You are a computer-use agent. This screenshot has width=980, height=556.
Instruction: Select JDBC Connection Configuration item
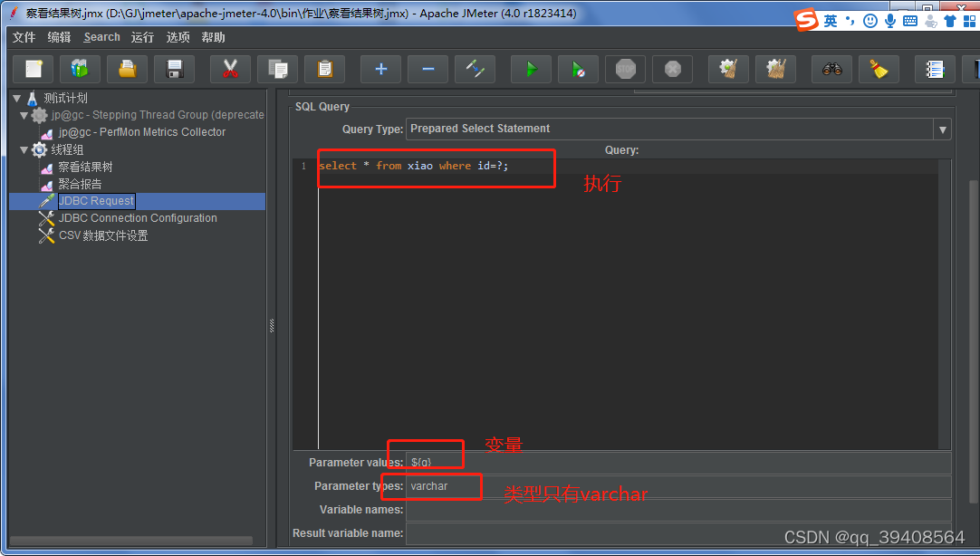[138, 218]
